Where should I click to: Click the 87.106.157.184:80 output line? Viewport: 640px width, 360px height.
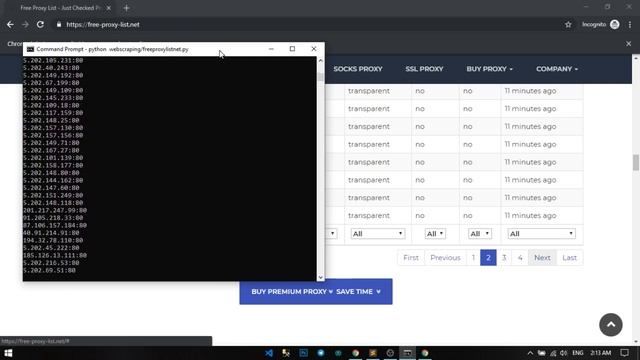[x=55, y=225]
